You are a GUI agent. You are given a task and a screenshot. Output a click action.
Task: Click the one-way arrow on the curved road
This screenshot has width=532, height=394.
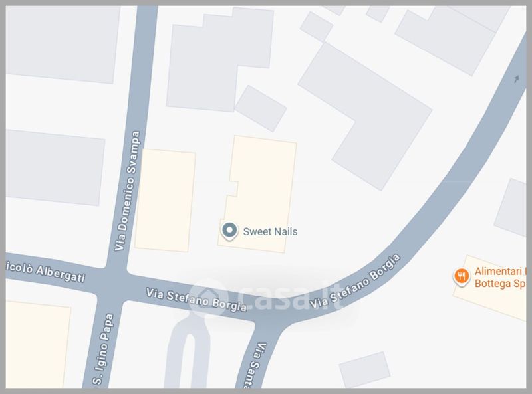517,79
